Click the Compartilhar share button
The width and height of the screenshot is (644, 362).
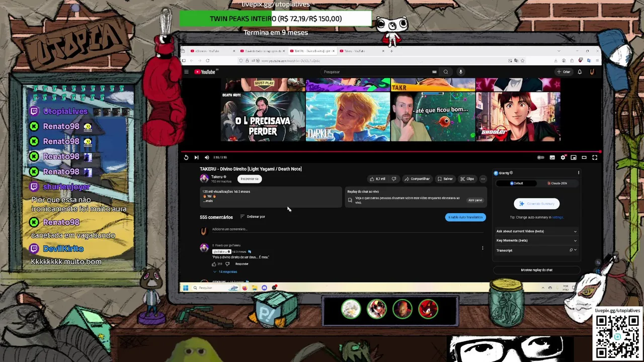click(x=417, y=178)
